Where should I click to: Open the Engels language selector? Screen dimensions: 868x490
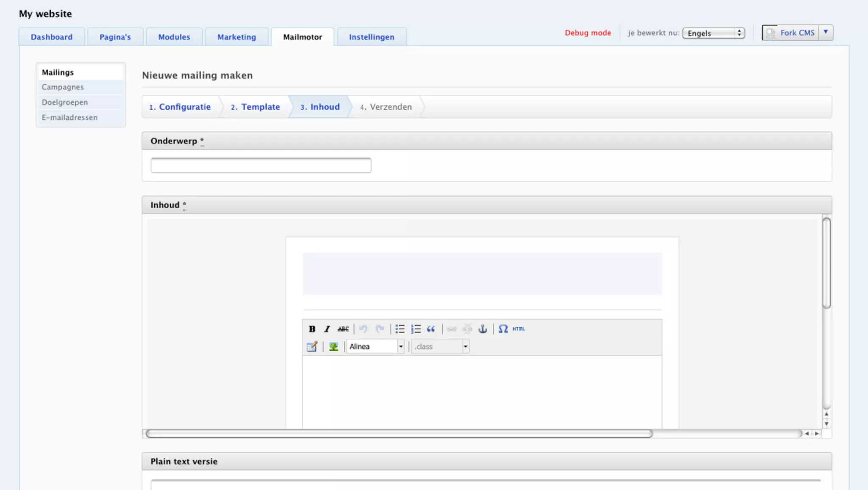[713, 33]
